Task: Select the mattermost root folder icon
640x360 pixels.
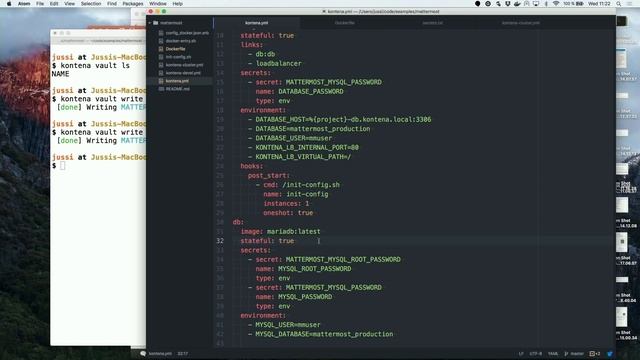Action: (x=156, y=23)
